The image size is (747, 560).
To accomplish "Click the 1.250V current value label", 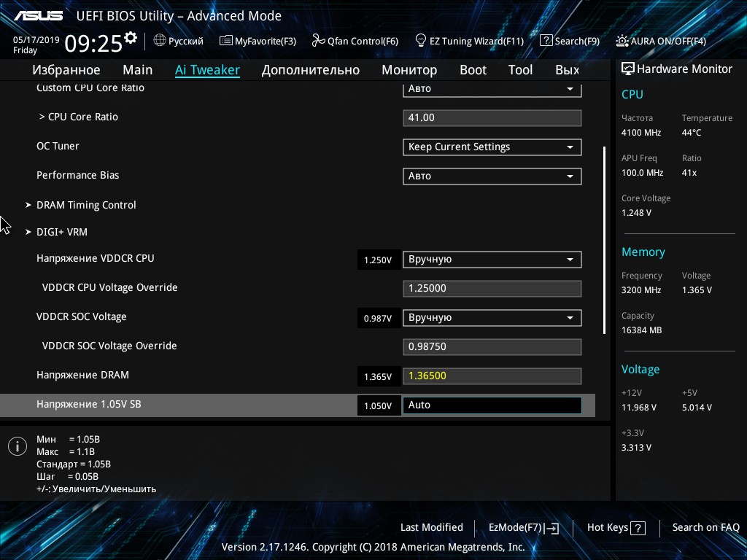I will [379, 260].
